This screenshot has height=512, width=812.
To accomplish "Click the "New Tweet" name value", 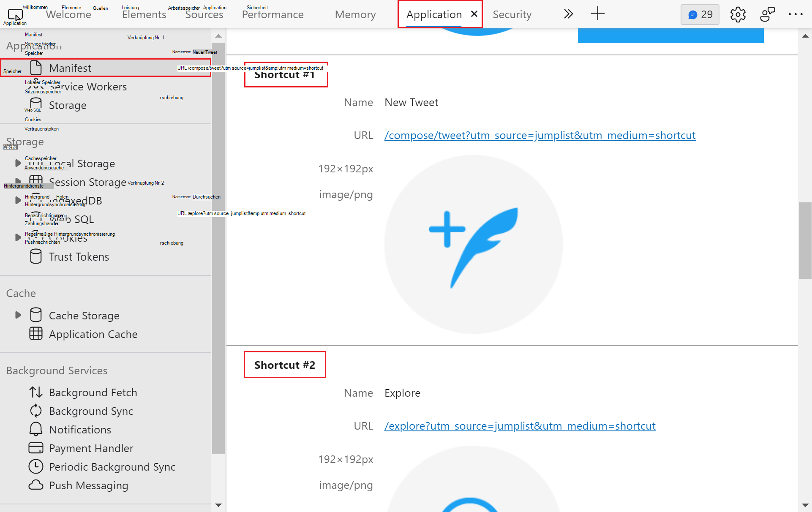I will [411, 102].
